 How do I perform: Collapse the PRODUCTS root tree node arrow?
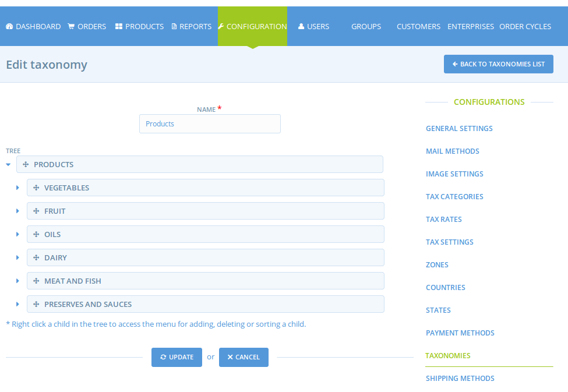[x=8, y=164]
